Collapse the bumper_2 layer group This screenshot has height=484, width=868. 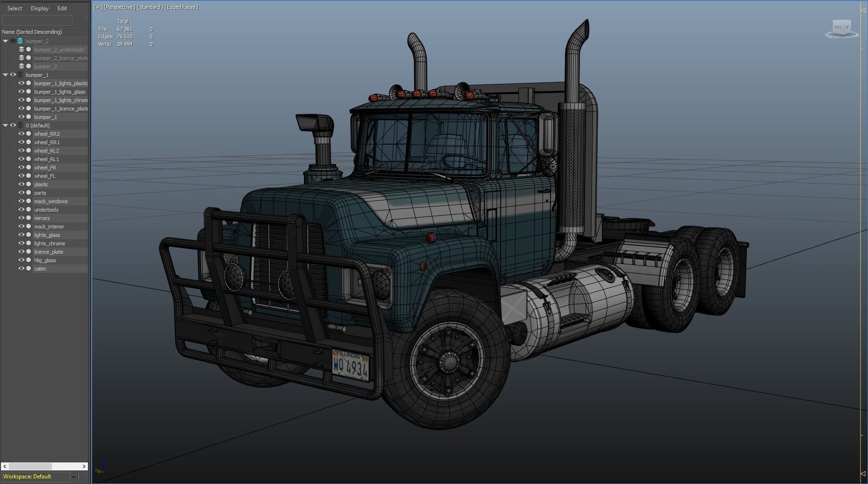(x=6, y=41)
